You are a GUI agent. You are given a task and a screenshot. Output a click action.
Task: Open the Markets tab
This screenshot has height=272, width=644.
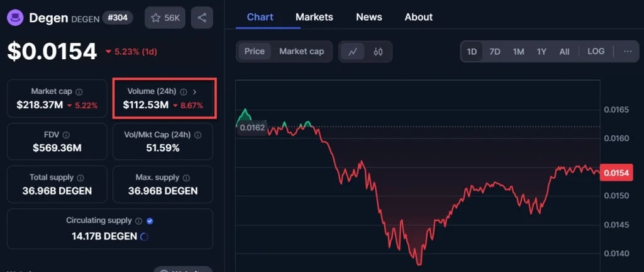314,17
